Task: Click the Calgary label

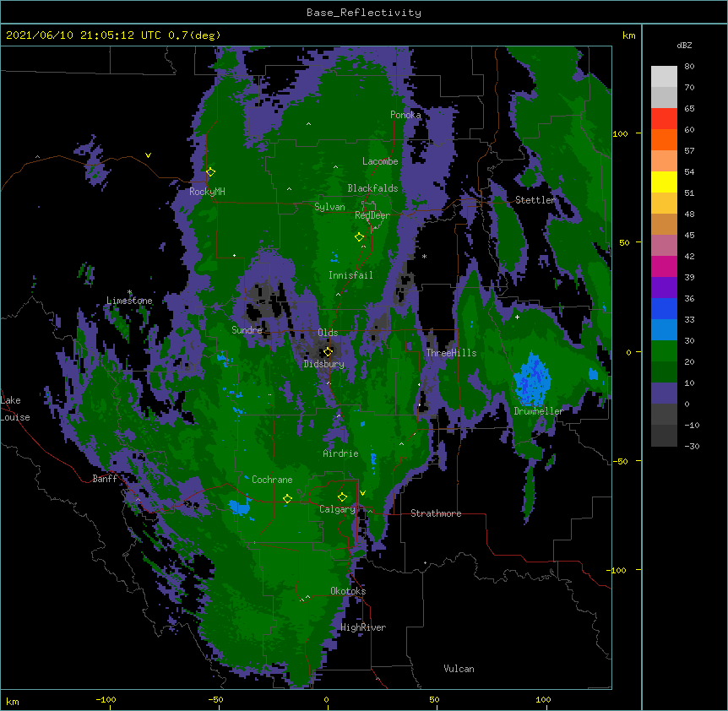Action: point(337,509)
